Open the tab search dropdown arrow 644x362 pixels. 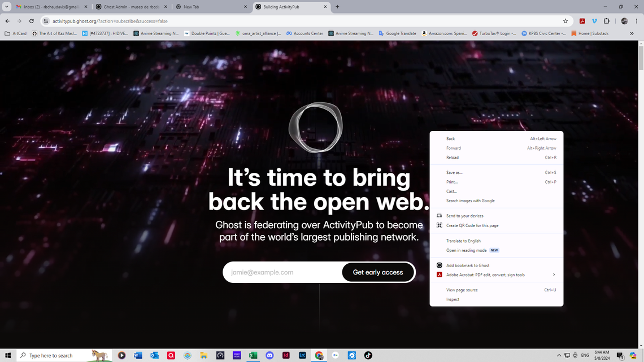click(x=7, y=7)
